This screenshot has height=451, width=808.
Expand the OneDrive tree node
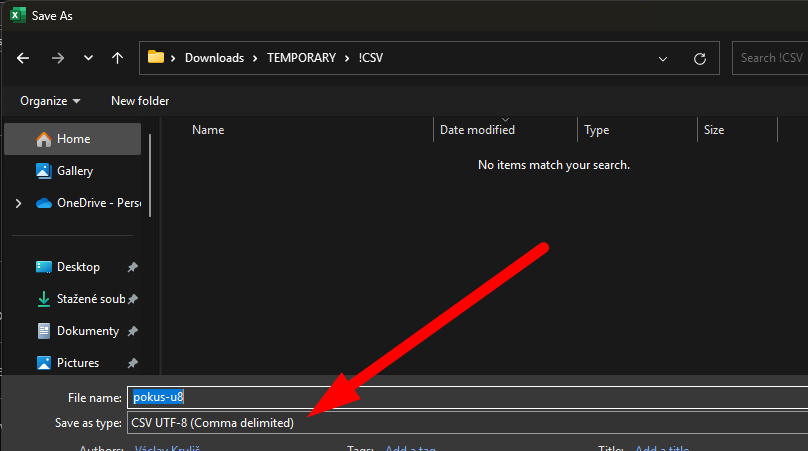pyautogui.click(x=18, y=203)
